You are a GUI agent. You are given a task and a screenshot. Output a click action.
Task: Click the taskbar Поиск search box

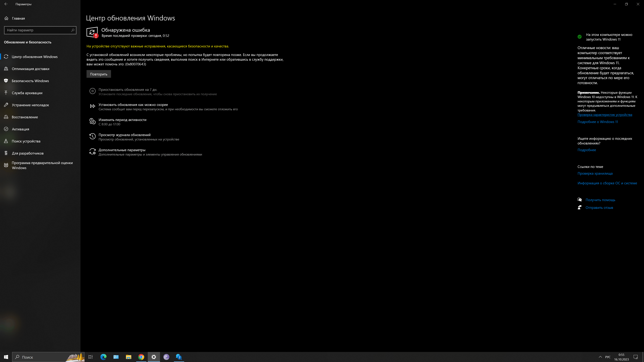pos(48,357)
